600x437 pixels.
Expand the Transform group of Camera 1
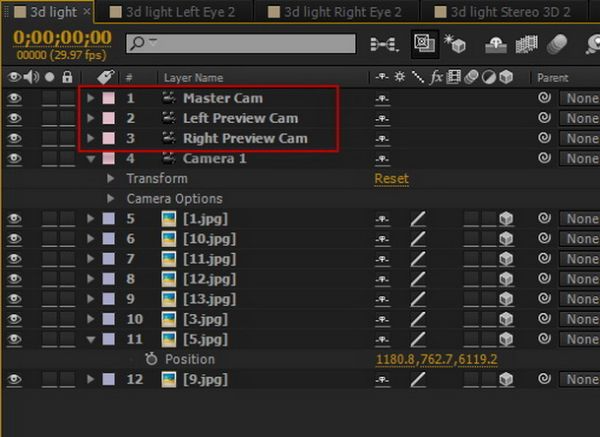coord(110,178)
